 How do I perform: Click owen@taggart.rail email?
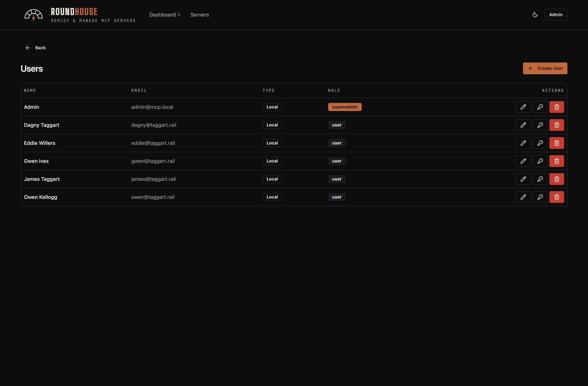click(x=153, y=197)
